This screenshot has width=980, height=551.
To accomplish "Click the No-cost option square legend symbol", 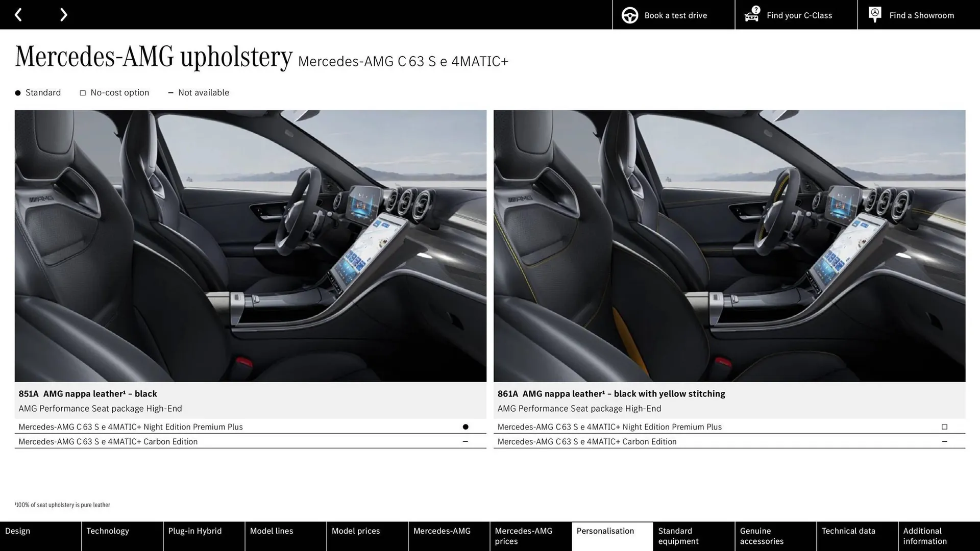I will pyautogui.click(x=83, y=92).
